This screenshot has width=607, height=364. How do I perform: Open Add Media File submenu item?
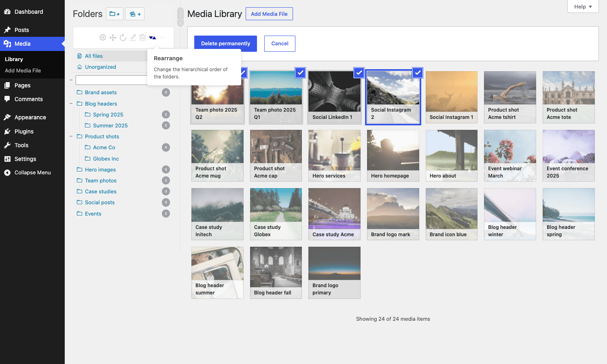pyautogui.click(x=23, y=70)
